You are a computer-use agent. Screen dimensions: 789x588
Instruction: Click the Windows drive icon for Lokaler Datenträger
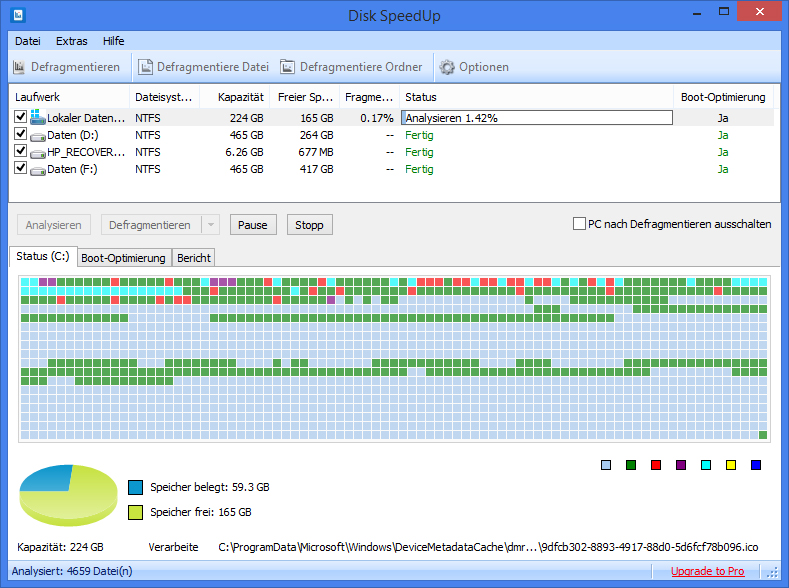(38, 117)
